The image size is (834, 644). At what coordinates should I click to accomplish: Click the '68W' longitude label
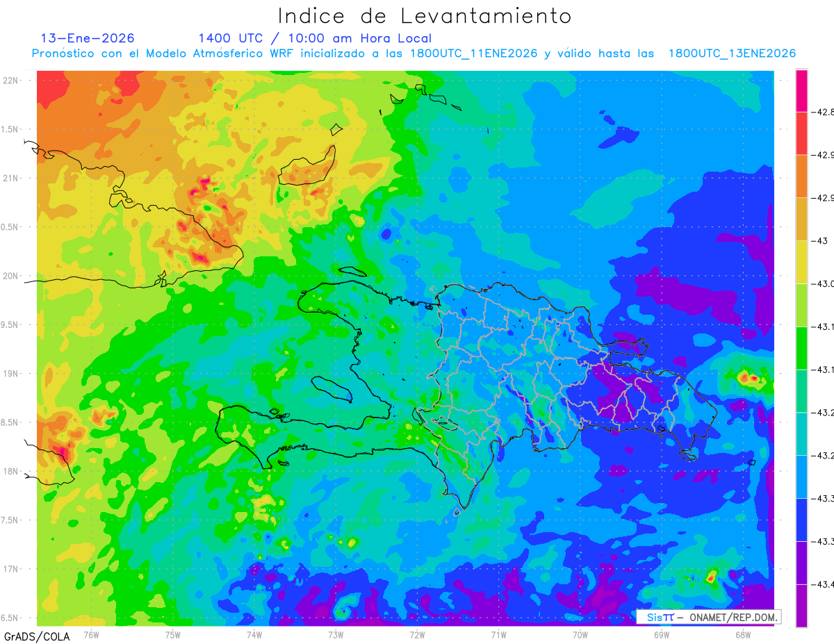(743, 634)
